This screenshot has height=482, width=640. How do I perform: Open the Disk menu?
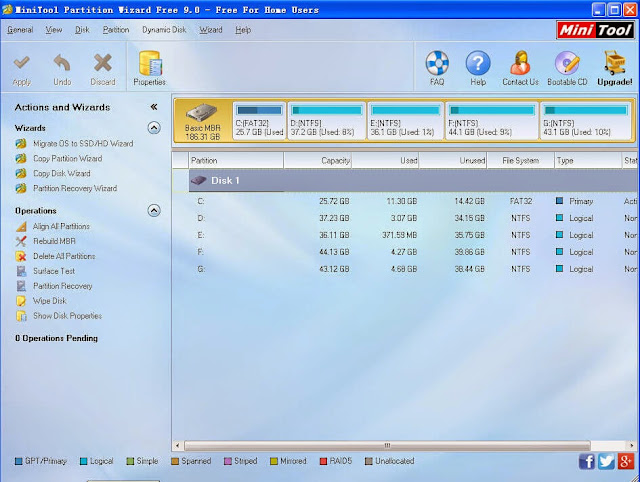(x=82, y=30)
